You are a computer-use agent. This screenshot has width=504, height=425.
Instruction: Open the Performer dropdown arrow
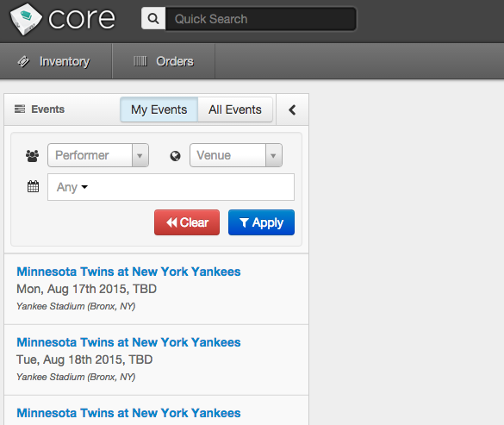[x=140, y=155]
